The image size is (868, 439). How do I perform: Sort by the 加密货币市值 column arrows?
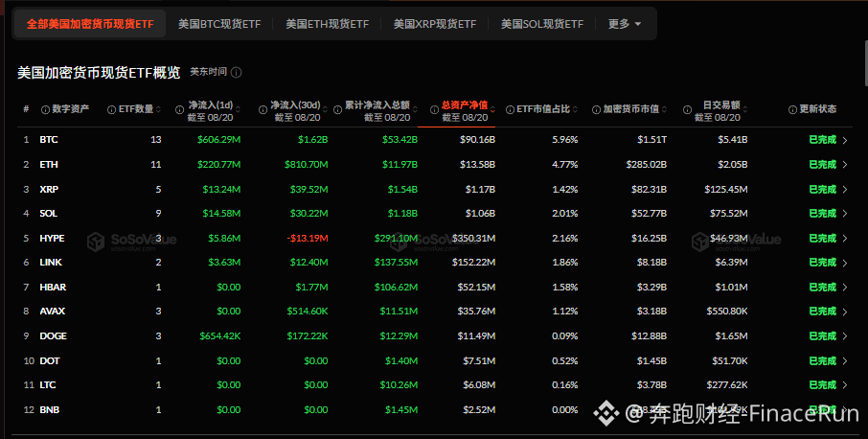pyautogui.click(x=664, y=109)
